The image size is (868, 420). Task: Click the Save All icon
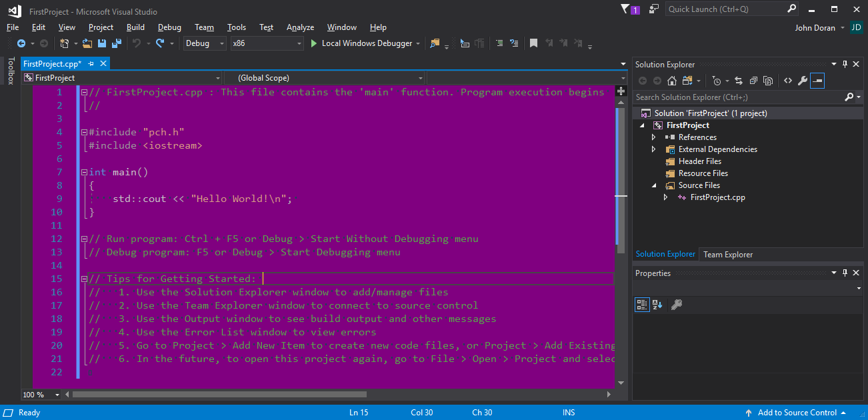tap(116, 43)
